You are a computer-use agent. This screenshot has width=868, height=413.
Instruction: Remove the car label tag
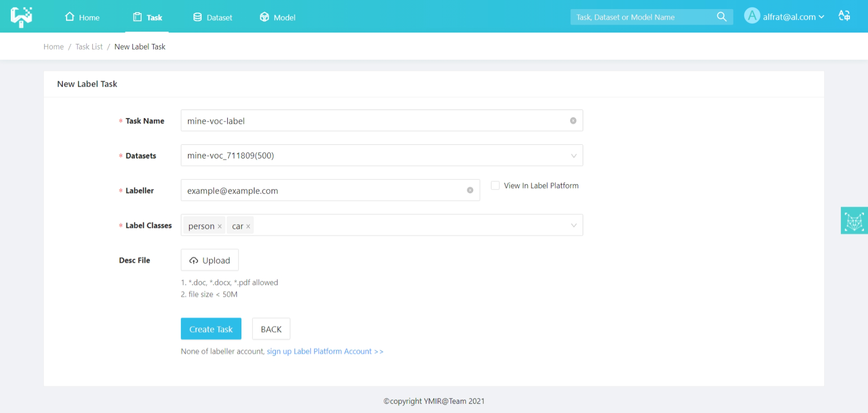pyautogui.click(x=248, y=226)
